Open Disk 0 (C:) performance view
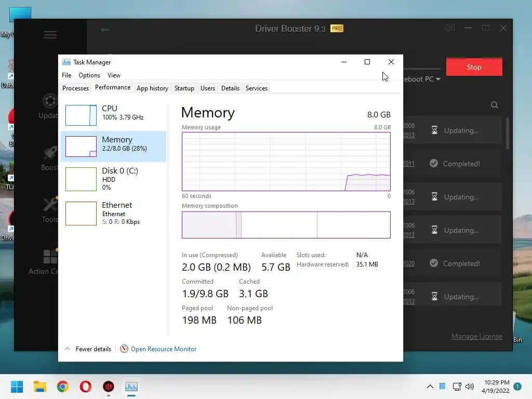The image size is (532, 399). tap(113, 179)
